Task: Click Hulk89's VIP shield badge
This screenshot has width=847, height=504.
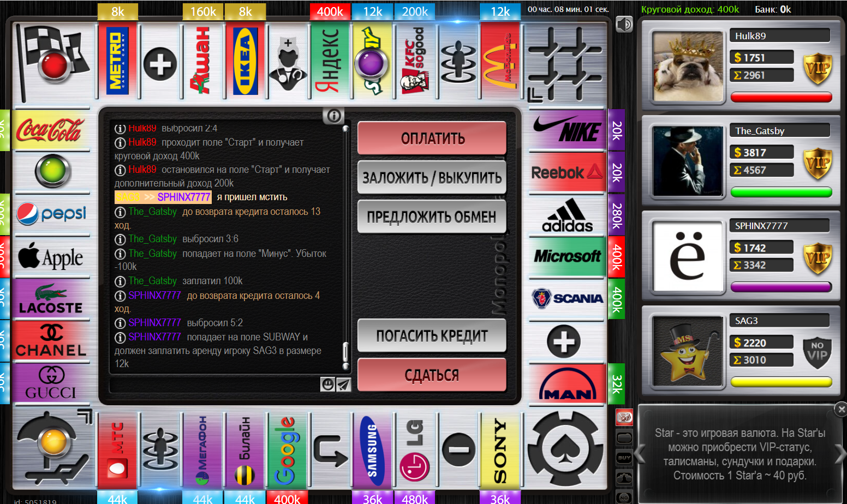Action: 818,68
